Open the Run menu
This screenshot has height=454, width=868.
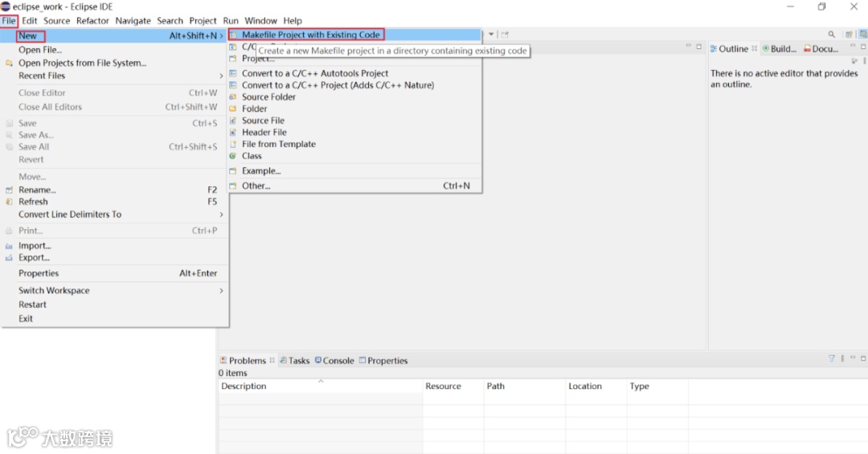click(231, 21)
